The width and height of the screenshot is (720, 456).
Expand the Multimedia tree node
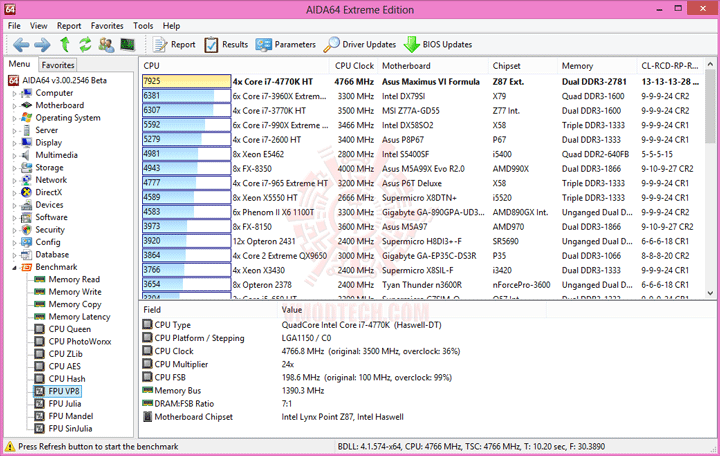tap(14, 155)
